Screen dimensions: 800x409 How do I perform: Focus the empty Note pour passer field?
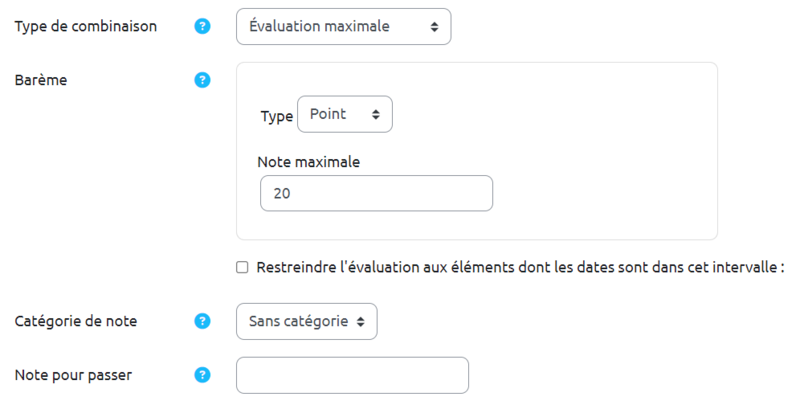[x=352, y=375]
